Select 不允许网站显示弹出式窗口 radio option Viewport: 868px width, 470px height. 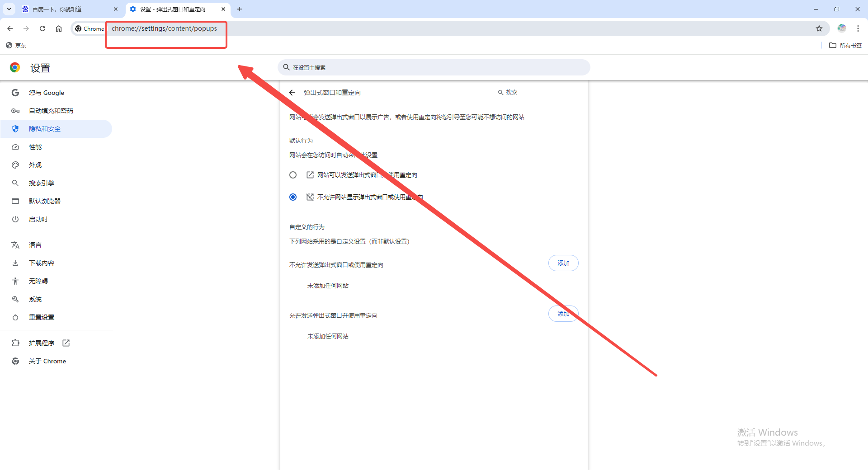click(x=293, y=197)
